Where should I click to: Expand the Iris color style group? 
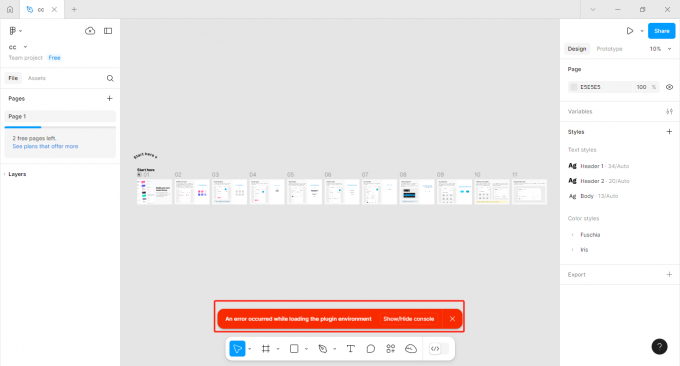572,250
